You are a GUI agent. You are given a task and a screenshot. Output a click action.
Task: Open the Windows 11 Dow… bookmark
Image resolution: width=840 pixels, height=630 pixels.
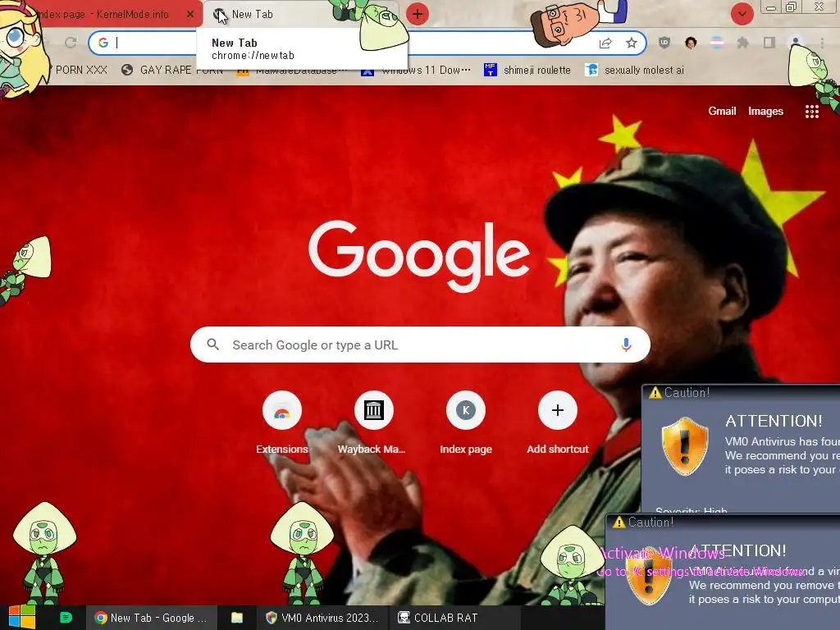pos(416,71)
